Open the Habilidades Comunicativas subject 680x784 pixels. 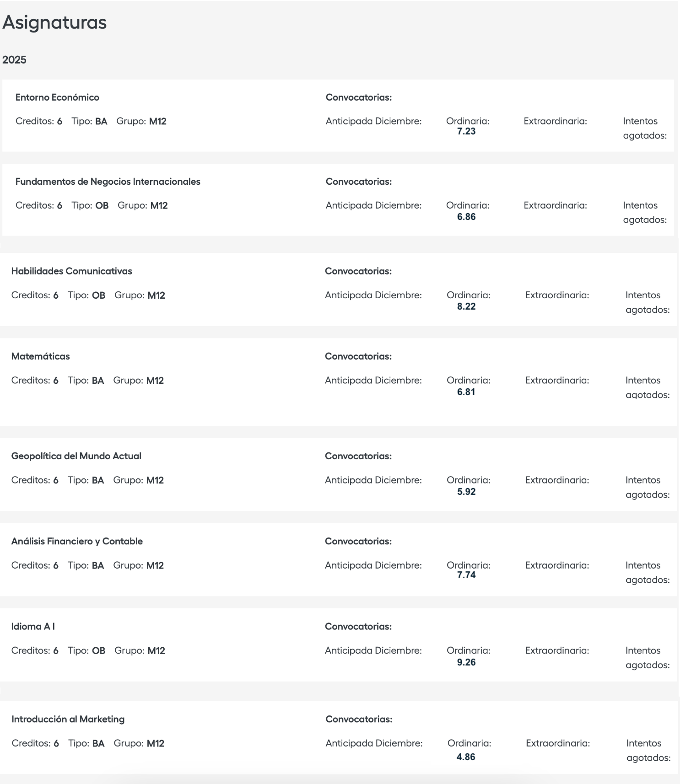pyautogui.click(x=71, y=271)
